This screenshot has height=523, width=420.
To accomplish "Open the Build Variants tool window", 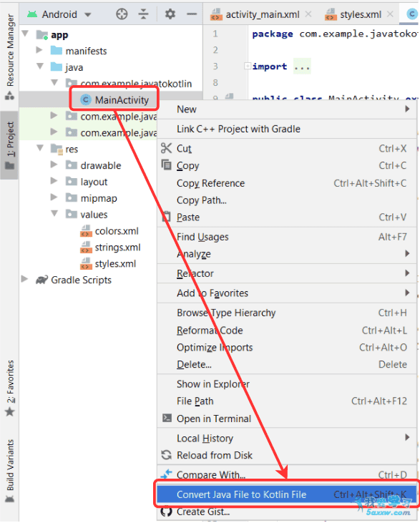I will [10, 470].
